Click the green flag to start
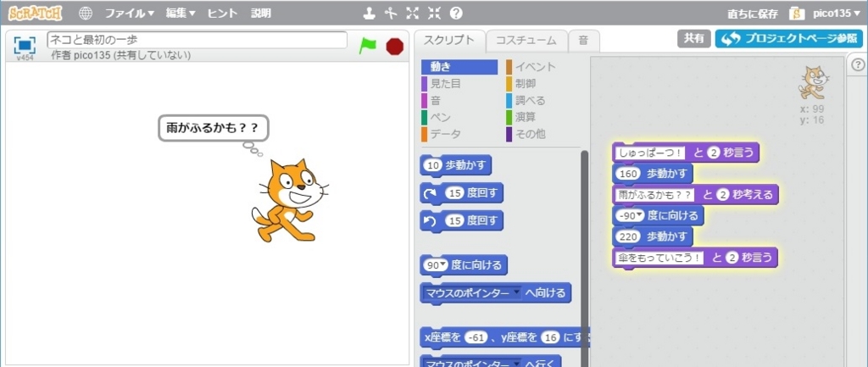 point(367,46)
